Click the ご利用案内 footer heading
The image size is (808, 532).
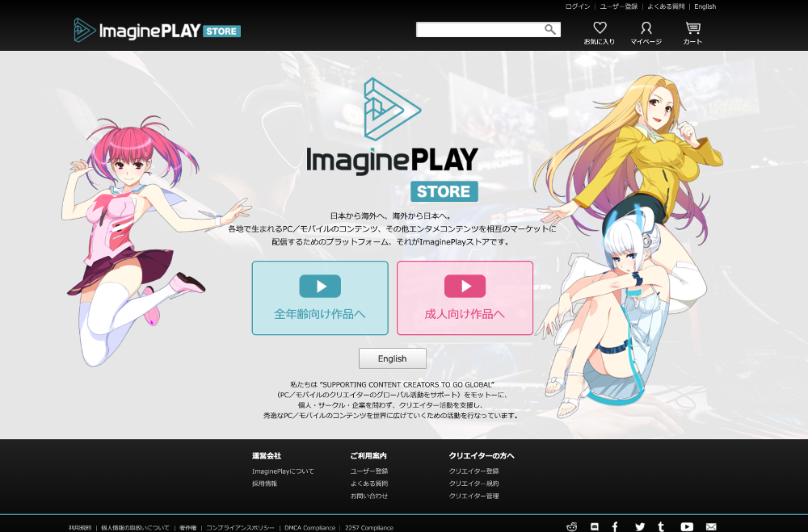(368, 456)
